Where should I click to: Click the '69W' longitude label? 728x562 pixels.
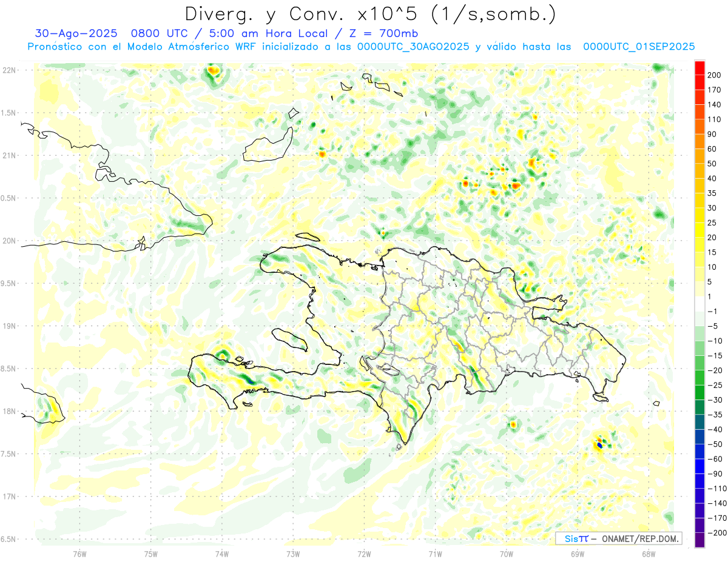[578, 554]
